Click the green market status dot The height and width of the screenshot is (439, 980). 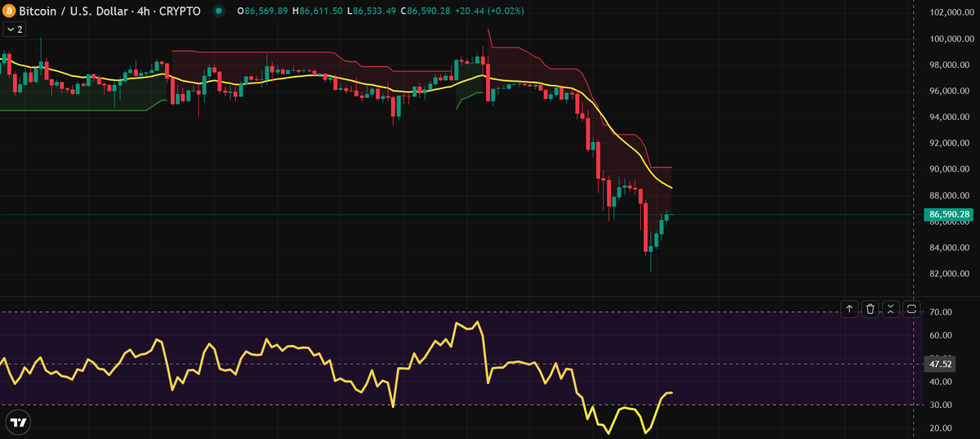[217, 11]
